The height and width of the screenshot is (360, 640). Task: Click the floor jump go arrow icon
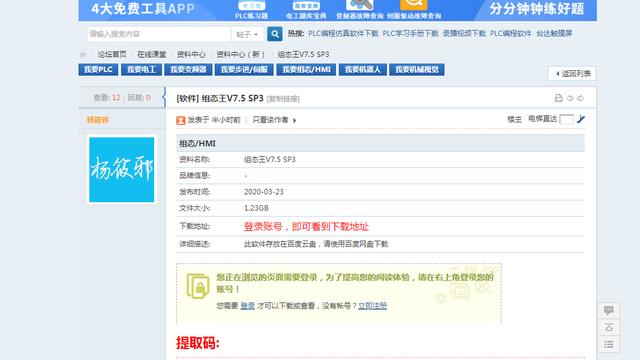[x=581, y=119]
